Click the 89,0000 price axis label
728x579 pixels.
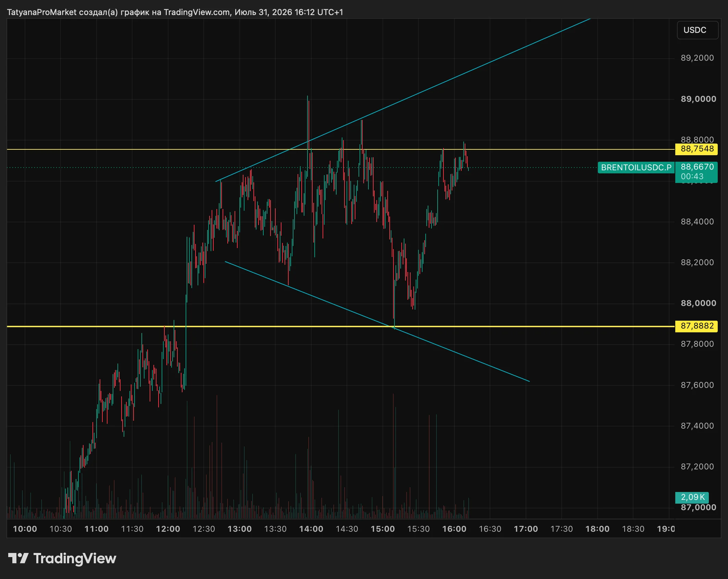698,99
